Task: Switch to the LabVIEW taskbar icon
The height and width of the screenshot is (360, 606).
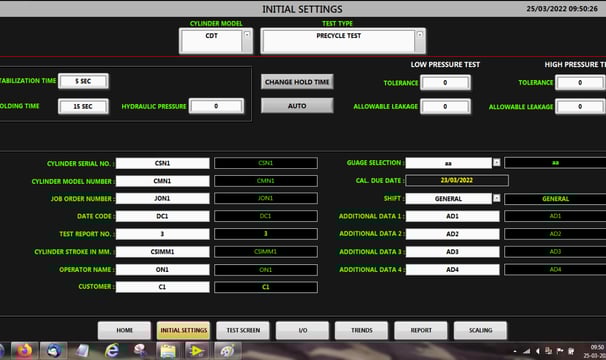Action: point(197,351)
